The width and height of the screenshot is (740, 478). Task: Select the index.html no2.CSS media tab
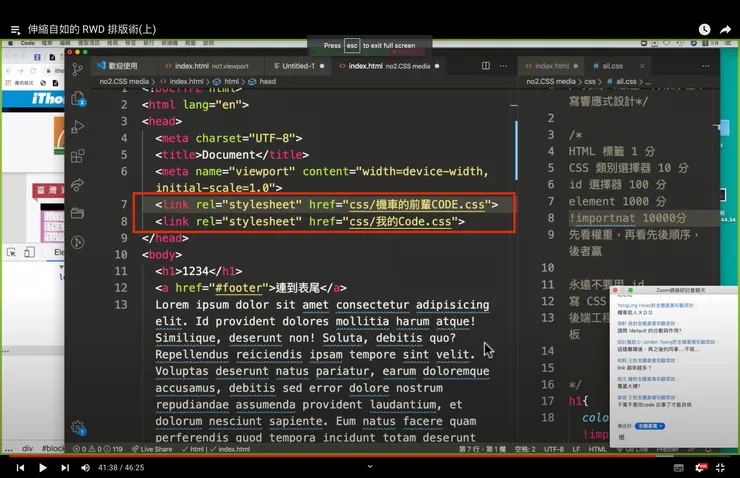click(389, 66)
